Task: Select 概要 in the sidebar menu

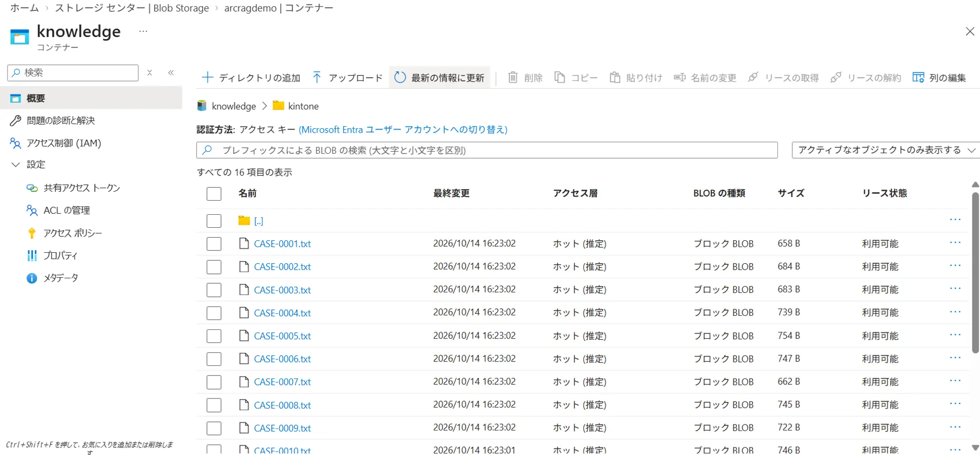Action: coord(91,98)
